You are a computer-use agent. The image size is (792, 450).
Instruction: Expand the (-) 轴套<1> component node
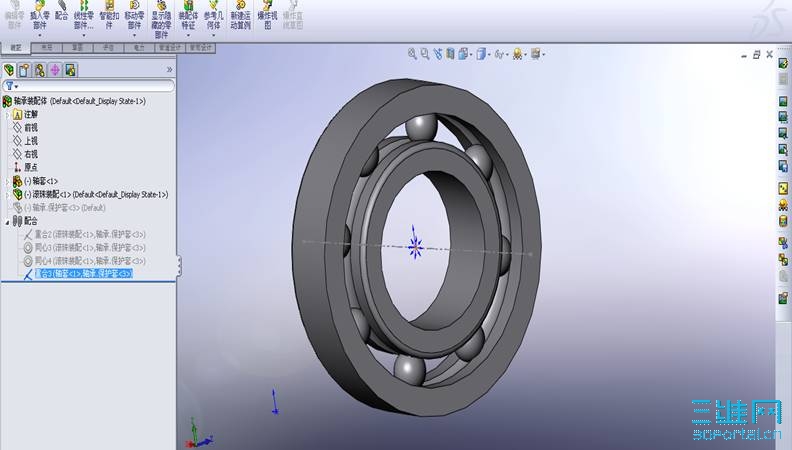(7, 181)
